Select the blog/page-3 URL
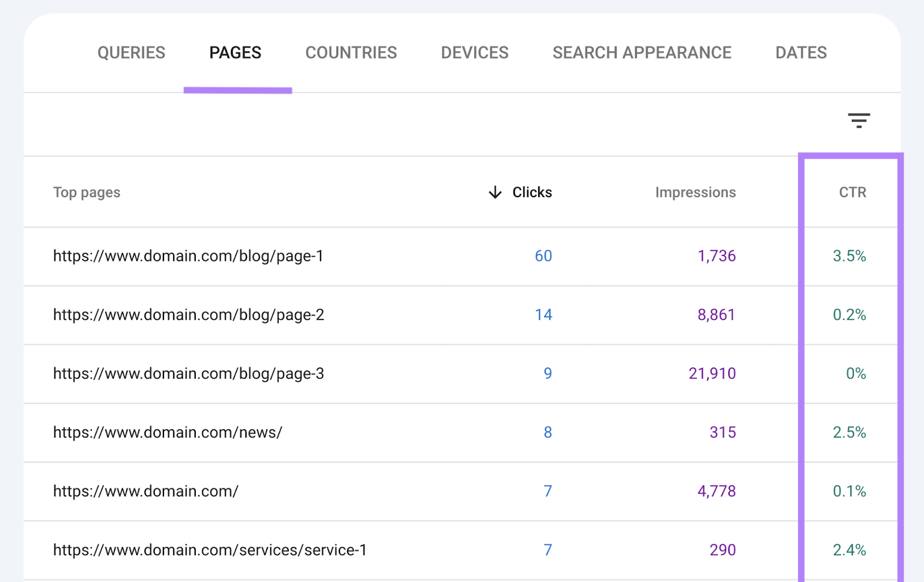Screen dimensions: 924x582 click(189, 374)
